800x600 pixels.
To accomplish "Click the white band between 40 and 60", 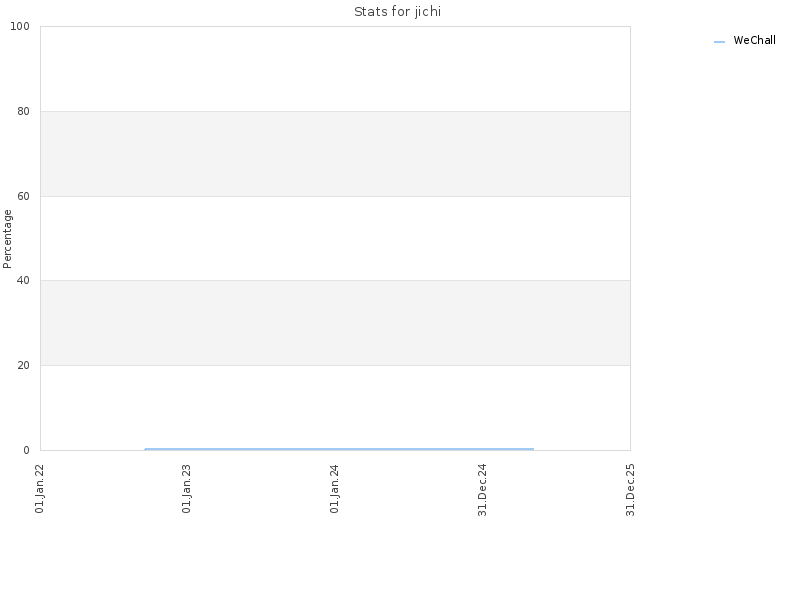I will click(335, 238).
